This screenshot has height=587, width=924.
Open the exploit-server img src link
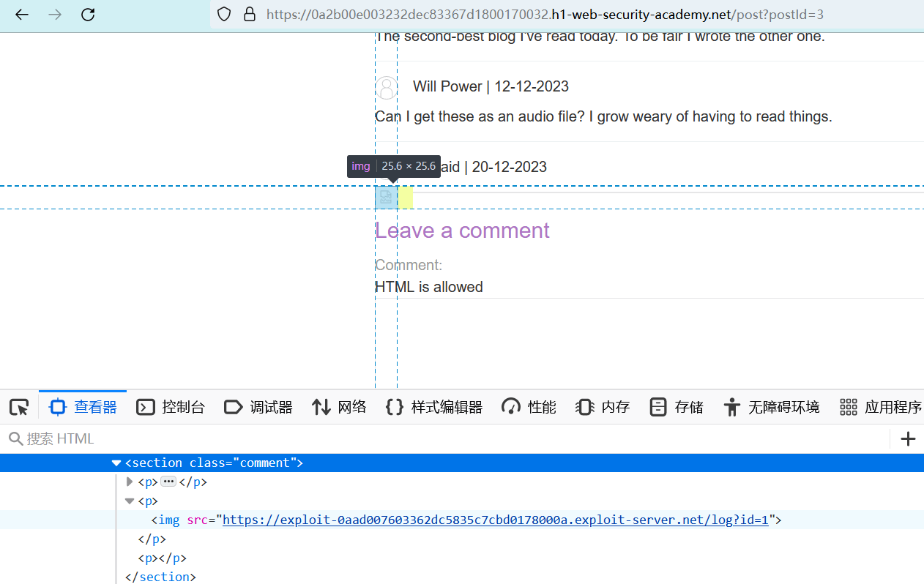(x=495, y=520)
